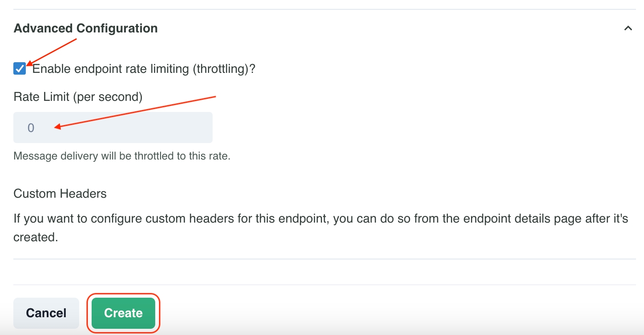The width and height of the screenshot is (644, 335).
Task: Click the Advanced Configuration section heading
Action: tap(85, 28)
